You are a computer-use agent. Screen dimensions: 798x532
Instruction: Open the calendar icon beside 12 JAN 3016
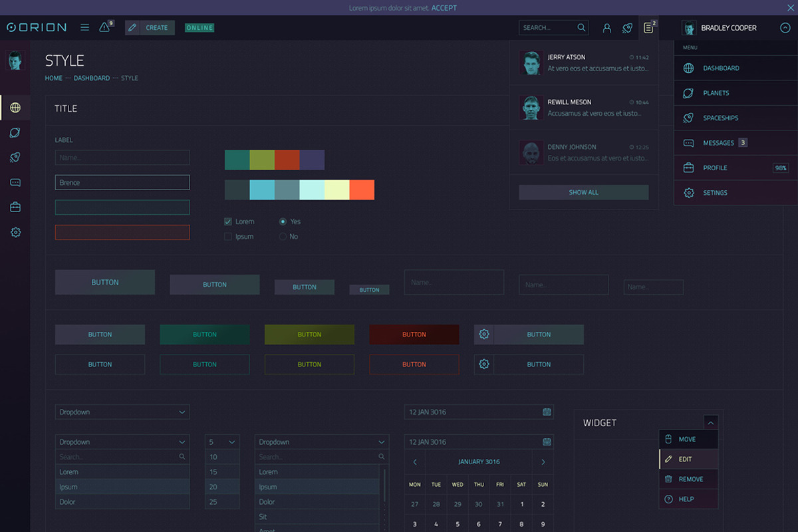click(x=547, y=412)
